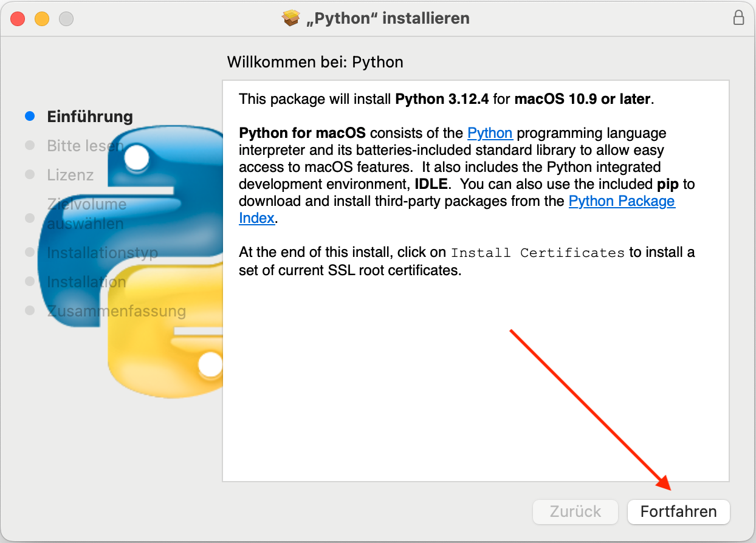Open the Python hyperlink
Screen dimensions: 756x543
click(490, 133)
